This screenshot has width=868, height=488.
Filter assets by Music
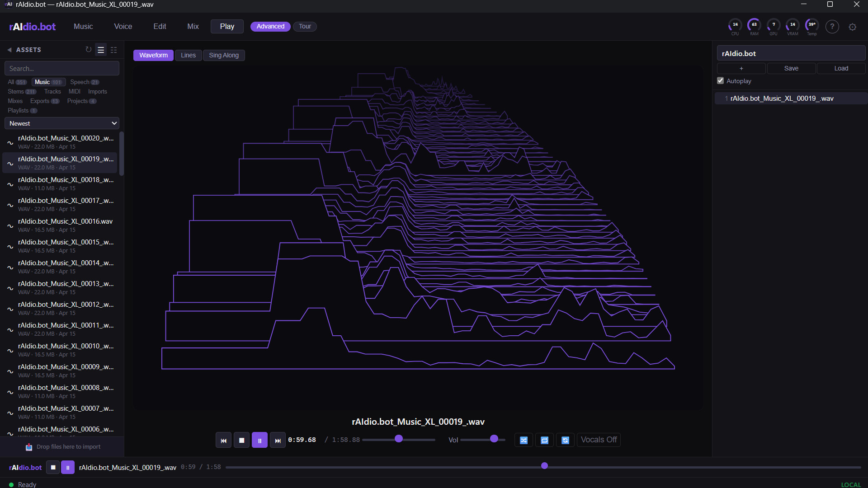[49, 82]
